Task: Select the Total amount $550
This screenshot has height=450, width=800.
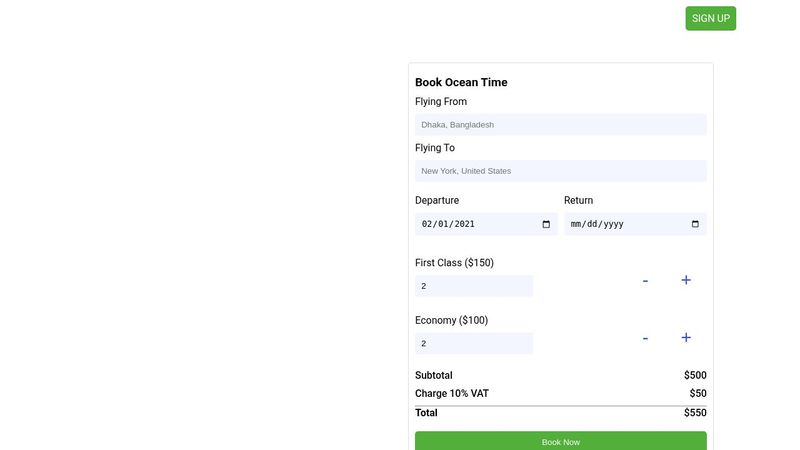Action: click(x=695, y=413)
